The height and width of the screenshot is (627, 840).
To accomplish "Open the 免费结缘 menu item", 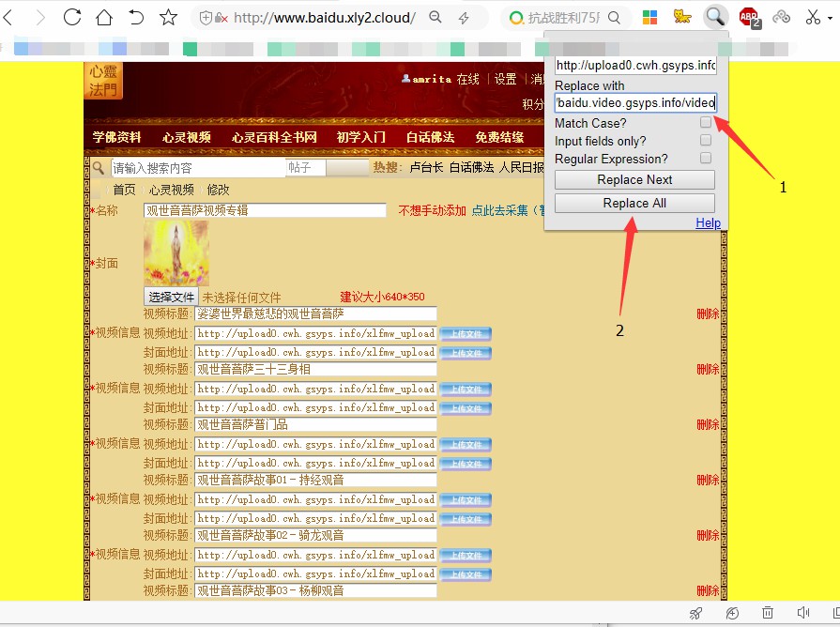I will (499, 137).
